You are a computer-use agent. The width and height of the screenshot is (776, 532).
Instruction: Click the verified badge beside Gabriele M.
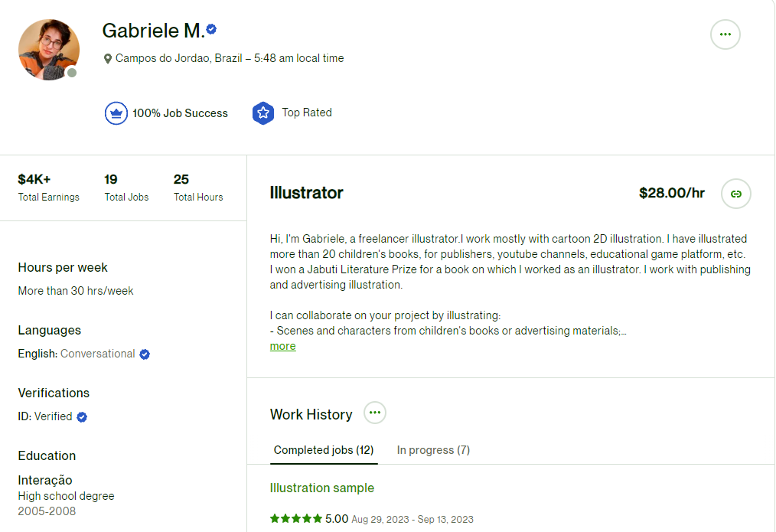211,29
